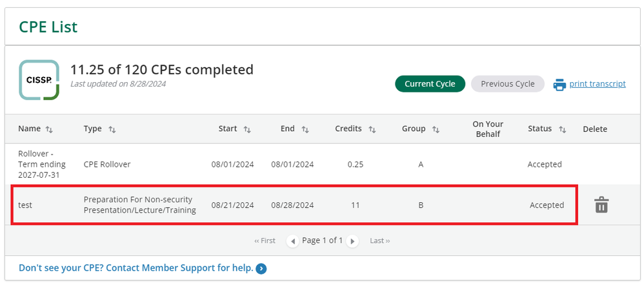Go to next page arrow
Viewport: 644px width, 285px height.
(352, 241)
